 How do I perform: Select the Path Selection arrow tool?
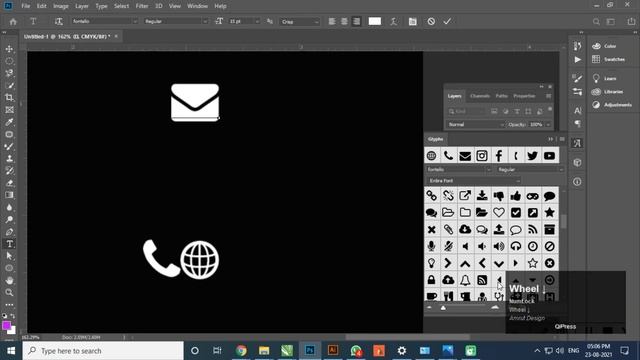(9, 256)
